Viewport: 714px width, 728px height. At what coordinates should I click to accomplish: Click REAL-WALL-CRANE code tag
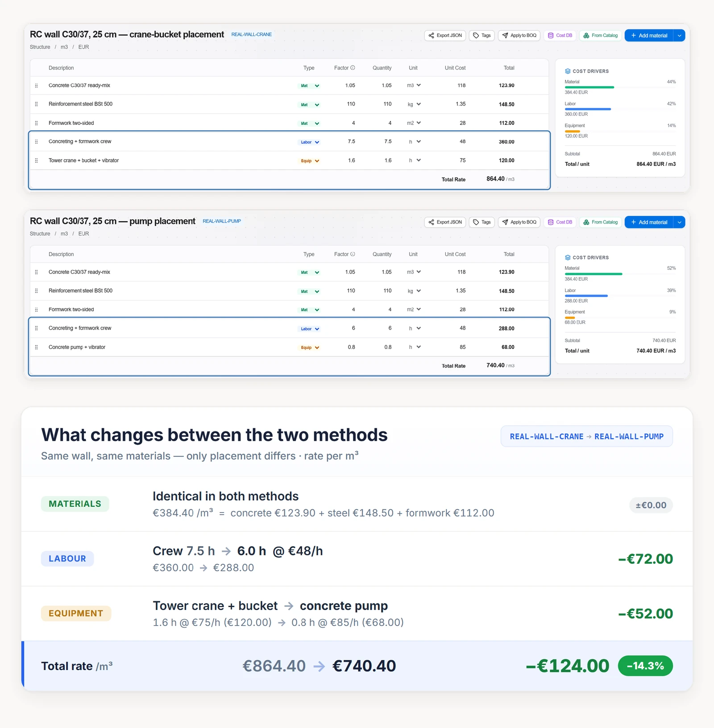tap(252, 34)
